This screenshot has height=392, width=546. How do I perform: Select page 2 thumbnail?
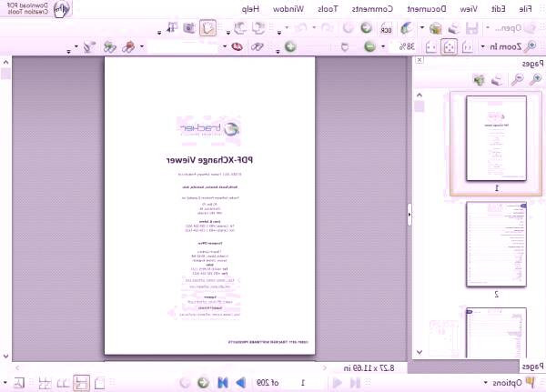tap(496, 245)
